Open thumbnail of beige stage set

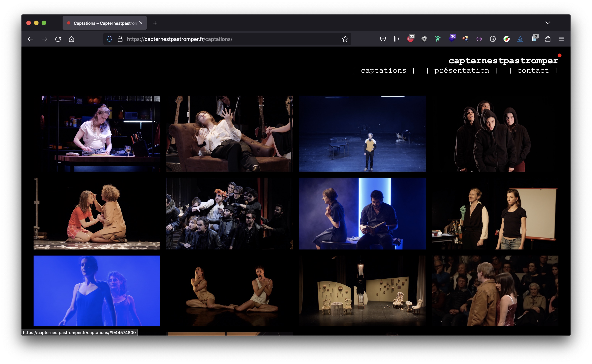[x=362, y=291]
